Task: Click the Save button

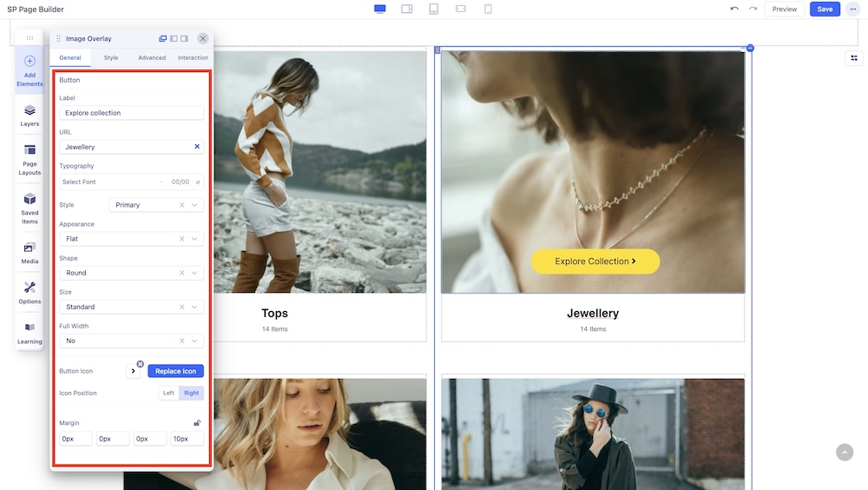Action: [825, 9]
